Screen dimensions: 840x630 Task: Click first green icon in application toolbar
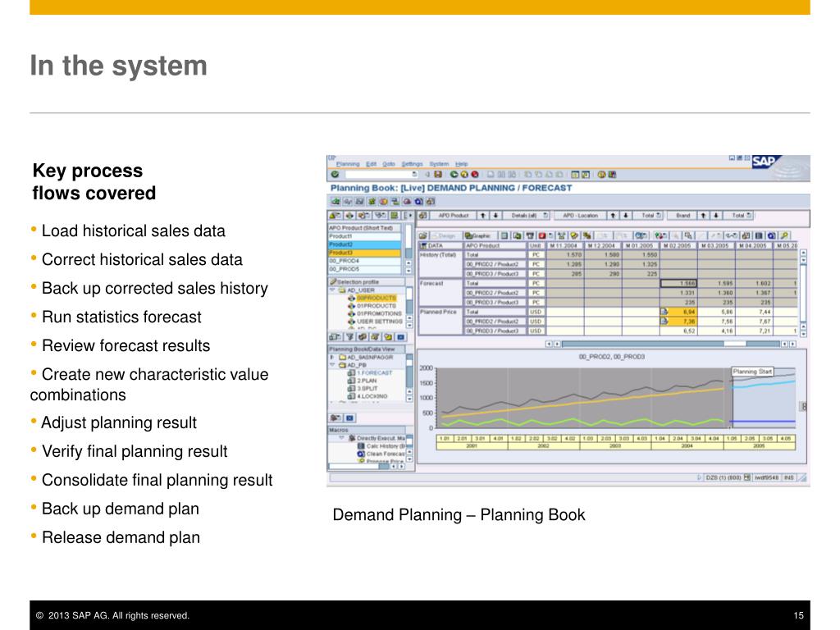pyautogui.click(x=336, y=202)
